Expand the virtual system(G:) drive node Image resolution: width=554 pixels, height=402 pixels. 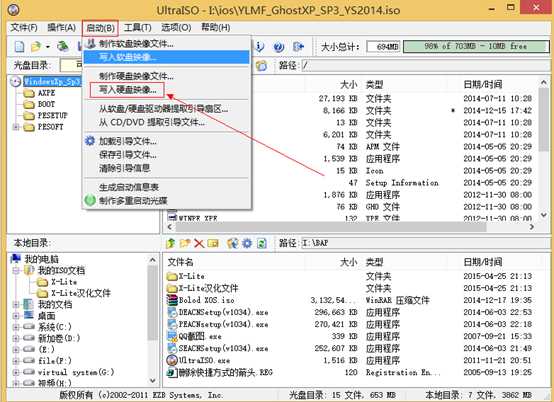pyautogui.click(x=16, y=372)
